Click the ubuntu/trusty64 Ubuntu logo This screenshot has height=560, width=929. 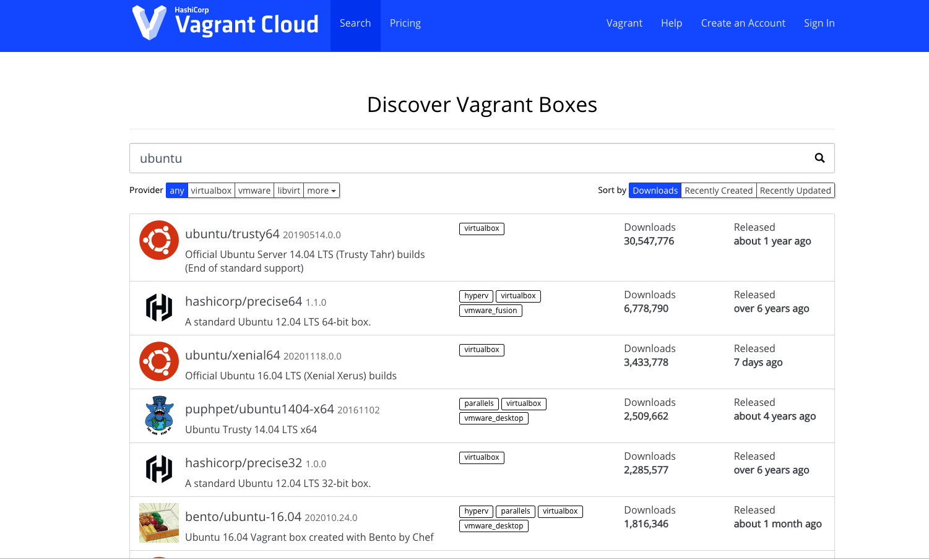(x=159, y=240)
